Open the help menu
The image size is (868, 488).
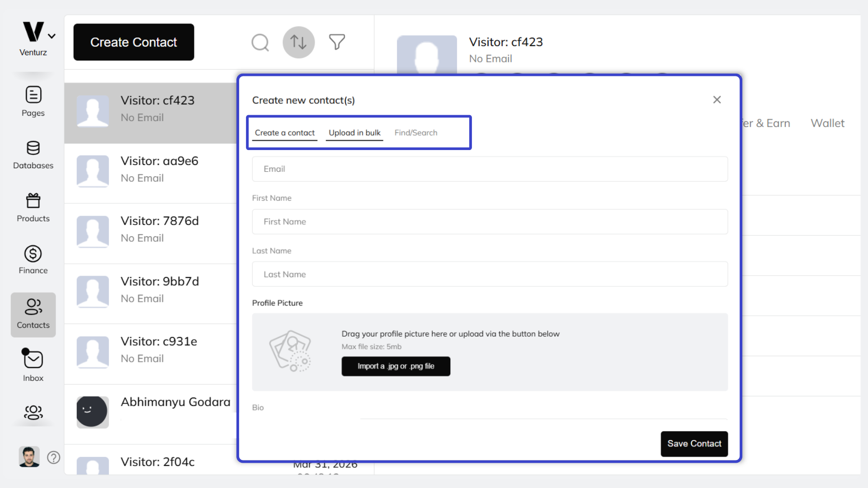pyautogui.click(x=53, y=457)
